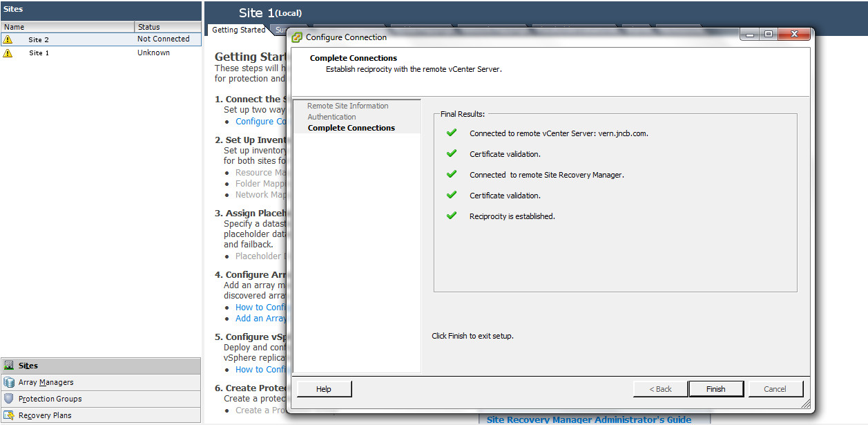Select Site 1 in the Sites list
The width and height of the screenshot is (868, 425).
pyautogui.click(x=101, y=53)
